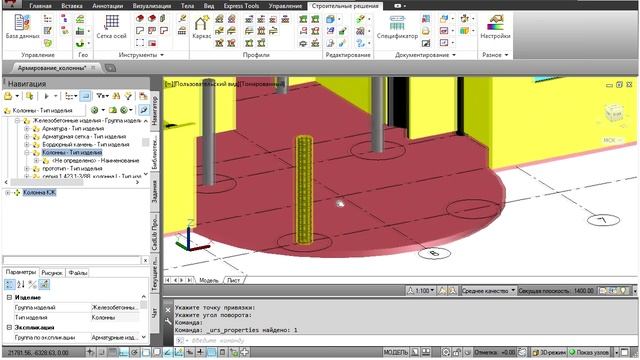The image size is (640, 360).
Task: Expand the Бордюрный камень tree node
Action: [x=27, y=144]
